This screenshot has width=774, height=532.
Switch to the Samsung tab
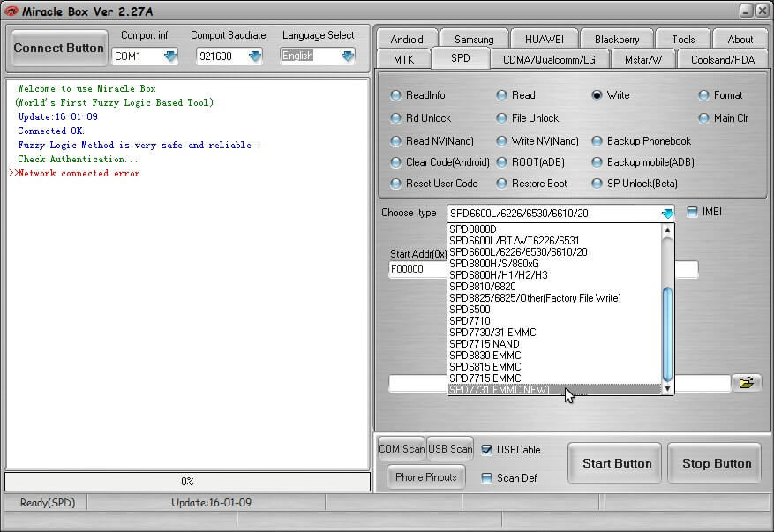(x=474, y=39)
